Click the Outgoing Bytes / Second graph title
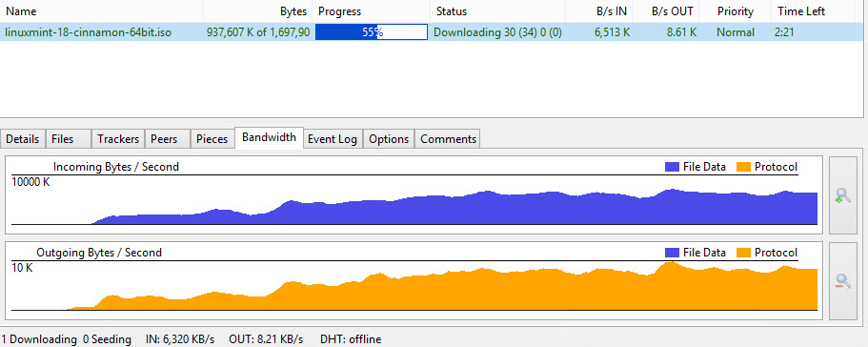This screenshot has height=347, width=868. [x=99, y=253]
